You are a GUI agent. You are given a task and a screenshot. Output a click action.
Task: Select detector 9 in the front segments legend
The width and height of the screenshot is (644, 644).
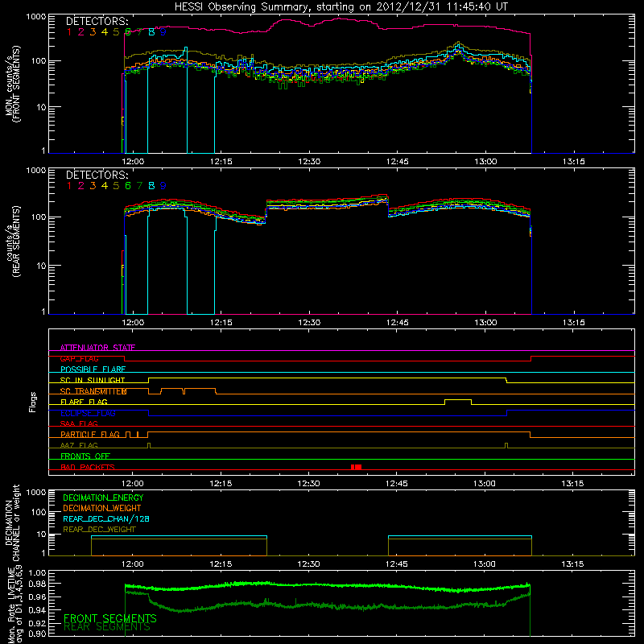pyautogui.click(x=163, y=32)
